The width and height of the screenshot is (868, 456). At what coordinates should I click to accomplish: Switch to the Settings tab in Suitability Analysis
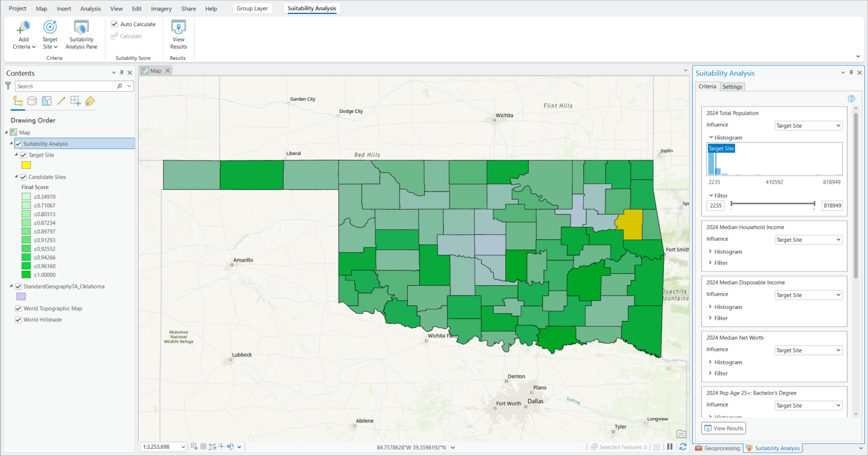[x=732, y=86]
